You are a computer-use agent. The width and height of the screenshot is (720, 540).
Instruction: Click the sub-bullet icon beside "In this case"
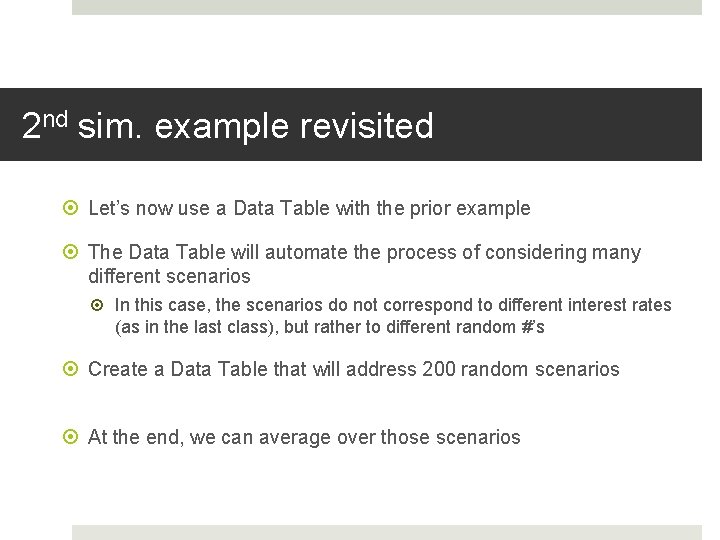(97, 305)
